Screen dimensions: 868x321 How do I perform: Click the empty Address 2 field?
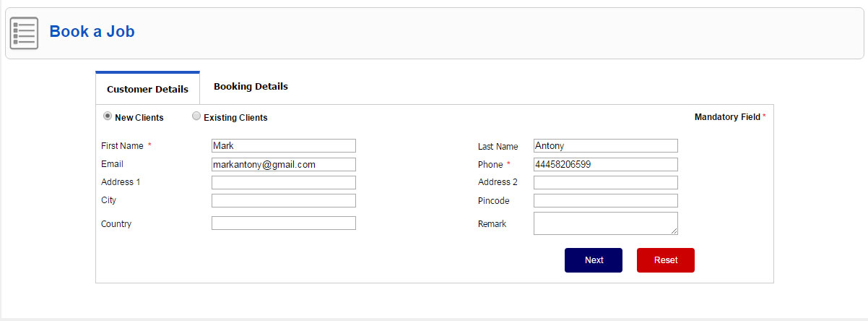click(x=606, y=182)
